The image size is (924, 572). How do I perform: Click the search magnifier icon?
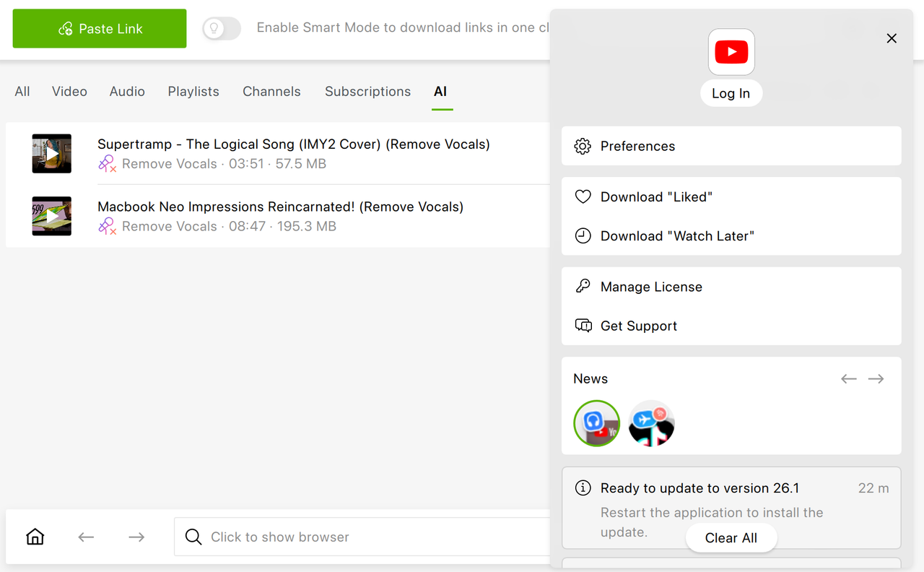(x=193, y=537)
